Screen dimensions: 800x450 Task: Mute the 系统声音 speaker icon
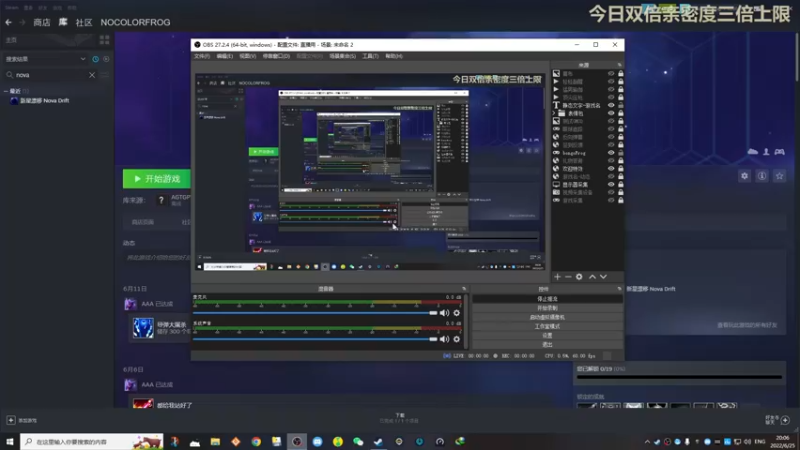click(x=444, y=339)
